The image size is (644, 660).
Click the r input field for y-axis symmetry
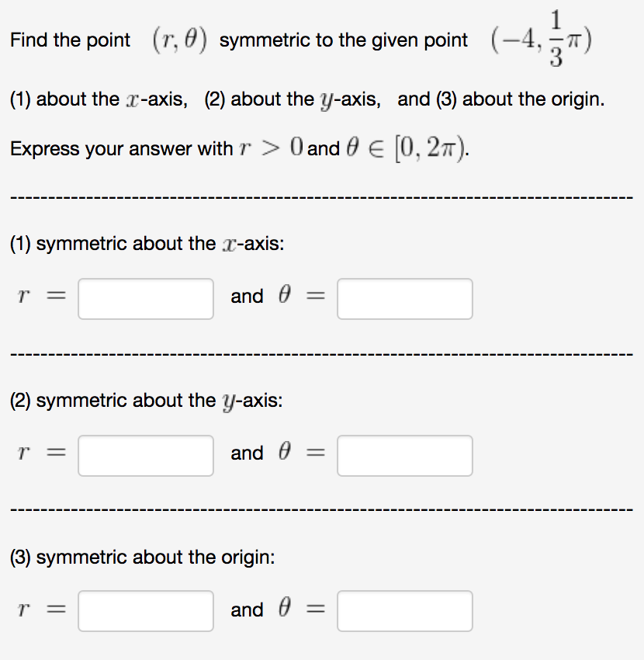tap(145, 456)
